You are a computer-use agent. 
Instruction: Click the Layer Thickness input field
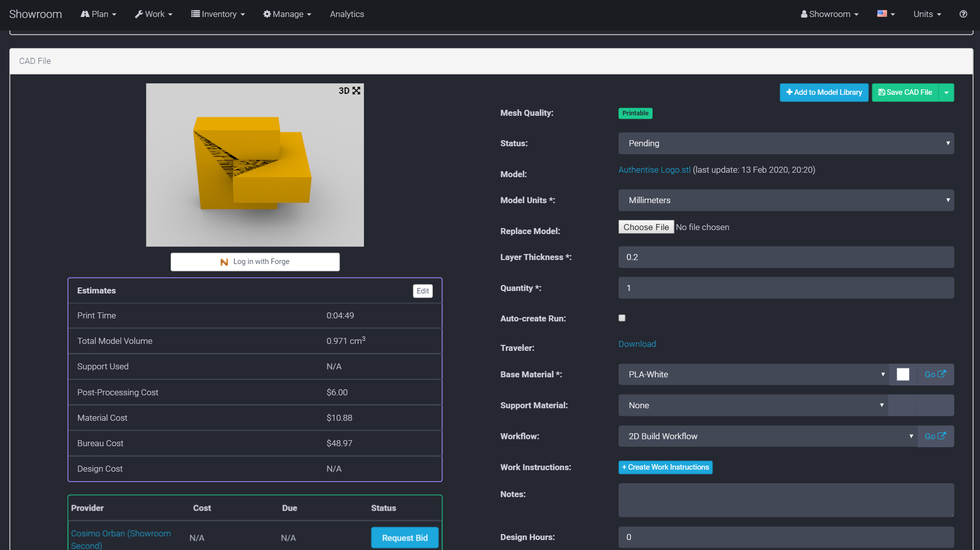coord(786,257)
